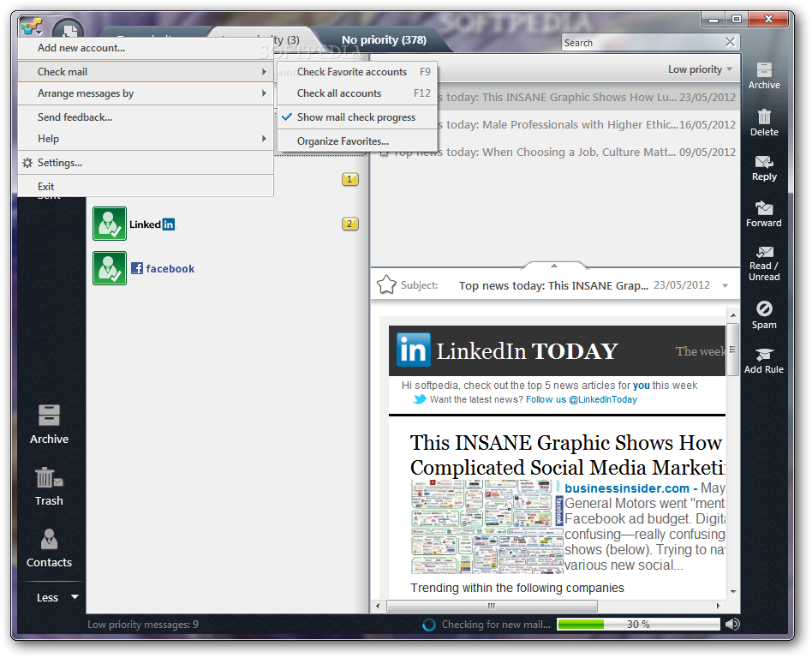Screen dimensions: 812x658
Task: Open When Choosing a Job message
Action: (x=555, y=152)
